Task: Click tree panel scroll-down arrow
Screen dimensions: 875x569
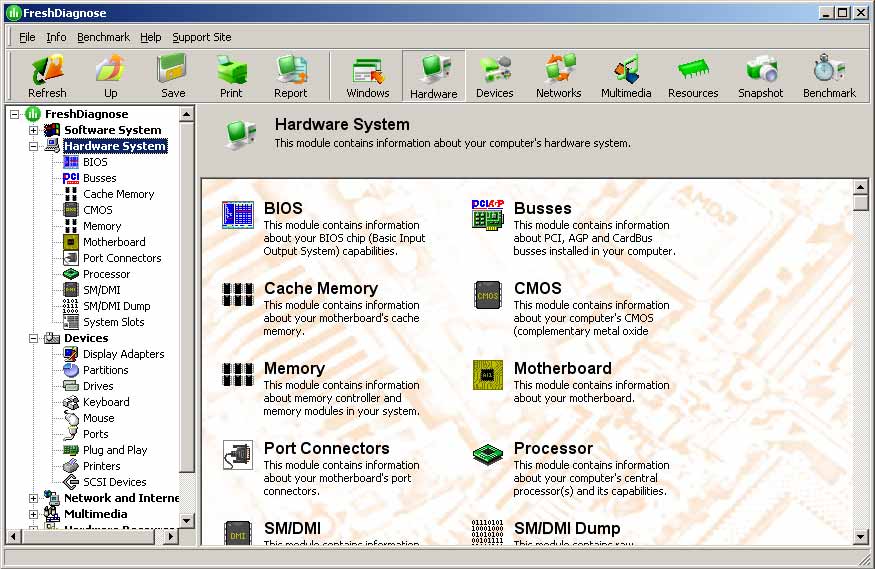Action: [187, 521]
